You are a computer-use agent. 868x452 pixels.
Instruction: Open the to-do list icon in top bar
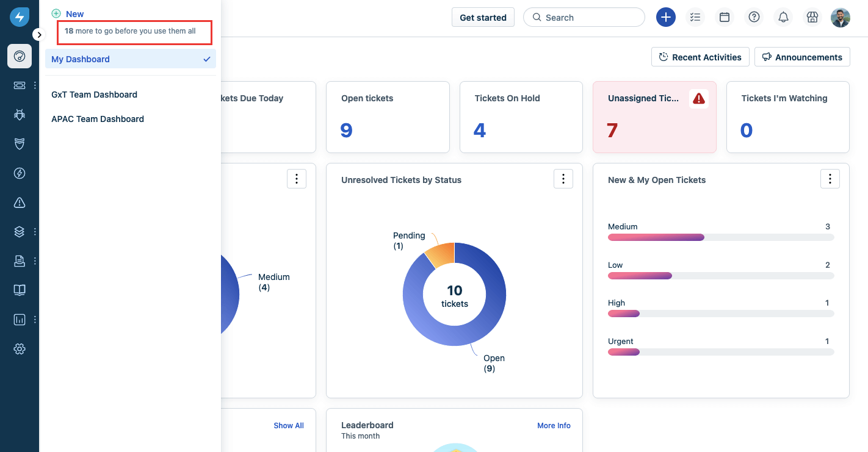pyautogui.click(x=695, y=17)
